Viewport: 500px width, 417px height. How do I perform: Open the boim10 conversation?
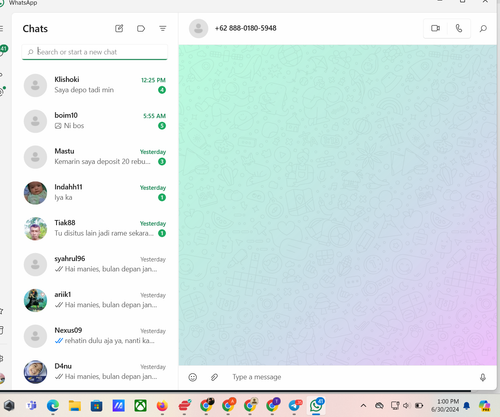95,121
